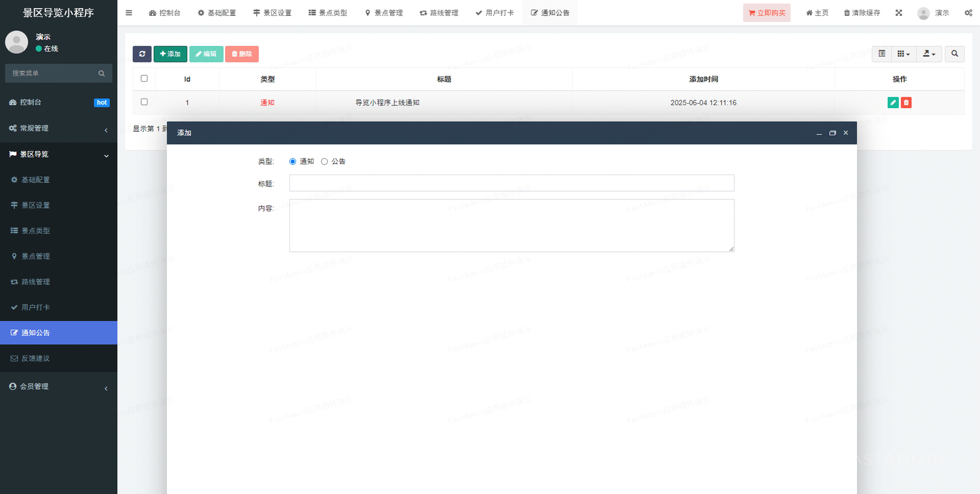Open the settings gears icon at top right

coord(968,13)
